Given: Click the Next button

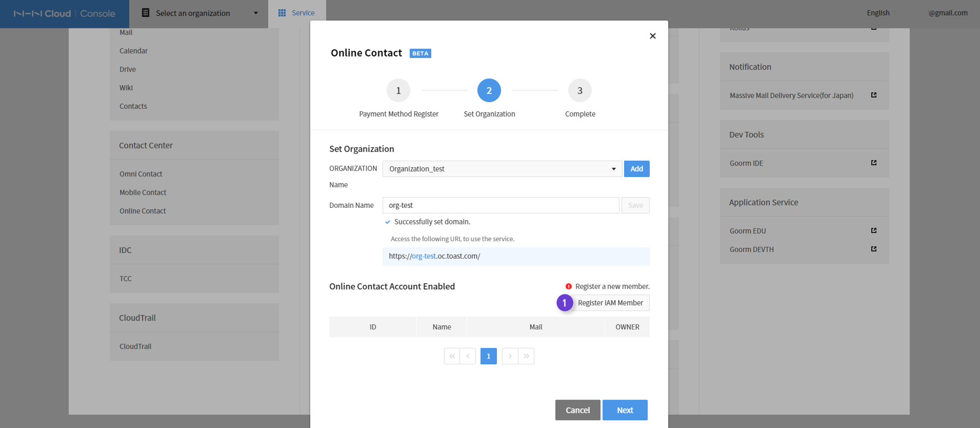Looking at the screenshot, I should tap(625, 410).
